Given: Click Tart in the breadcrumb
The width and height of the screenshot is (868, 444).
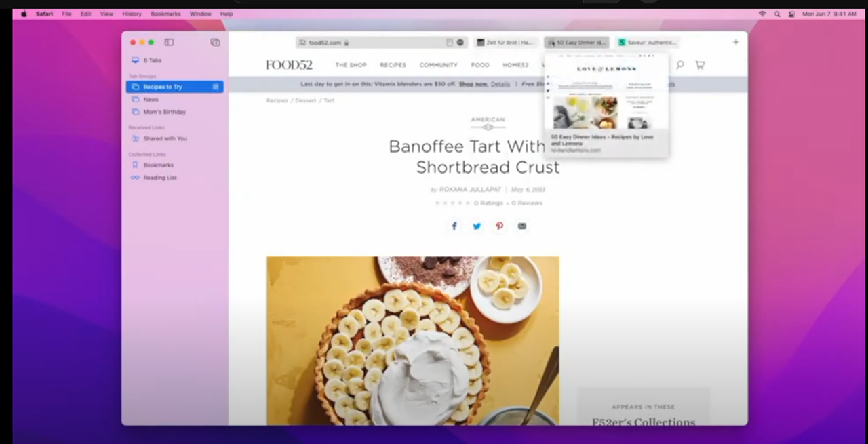Looking at the screenshot, I should coord(329,100).
